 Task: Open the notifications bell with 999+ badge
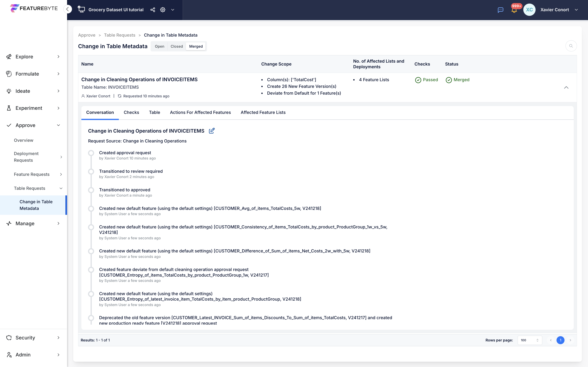514,10
